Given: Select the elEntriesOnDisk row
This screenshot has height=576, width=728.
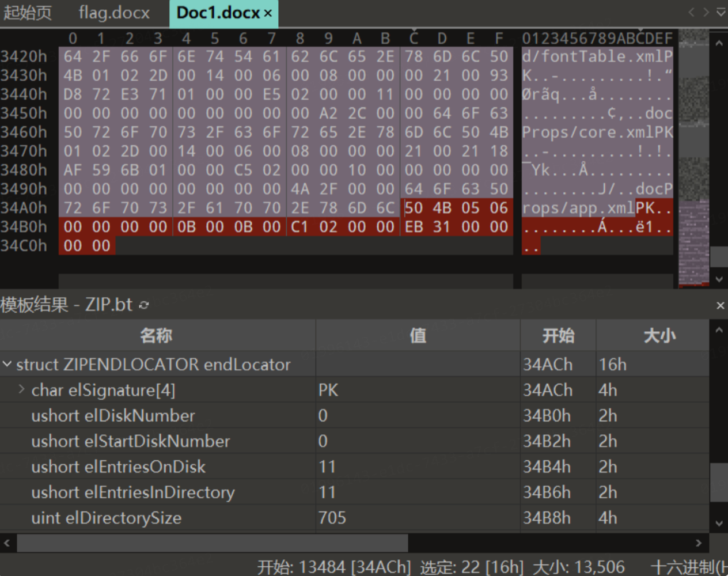Looking at the screenshot, I should tap(118, 467).
